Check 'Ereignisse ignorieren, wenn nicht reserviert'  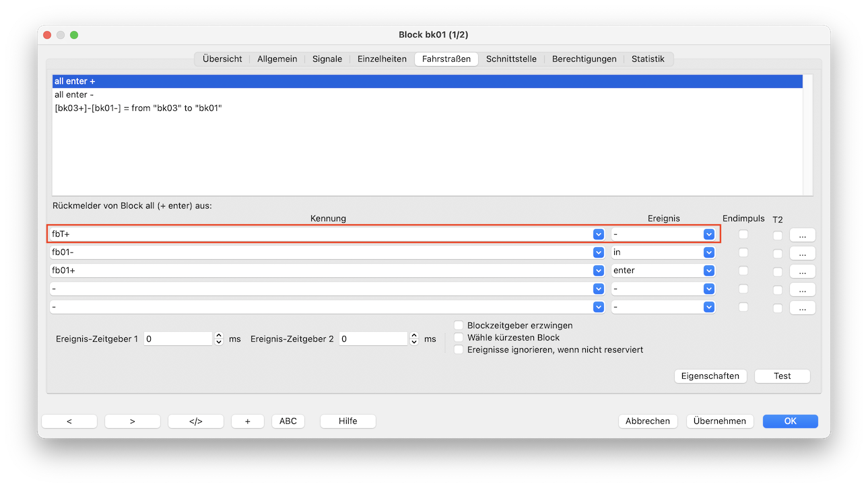click(x=459, y=350)
